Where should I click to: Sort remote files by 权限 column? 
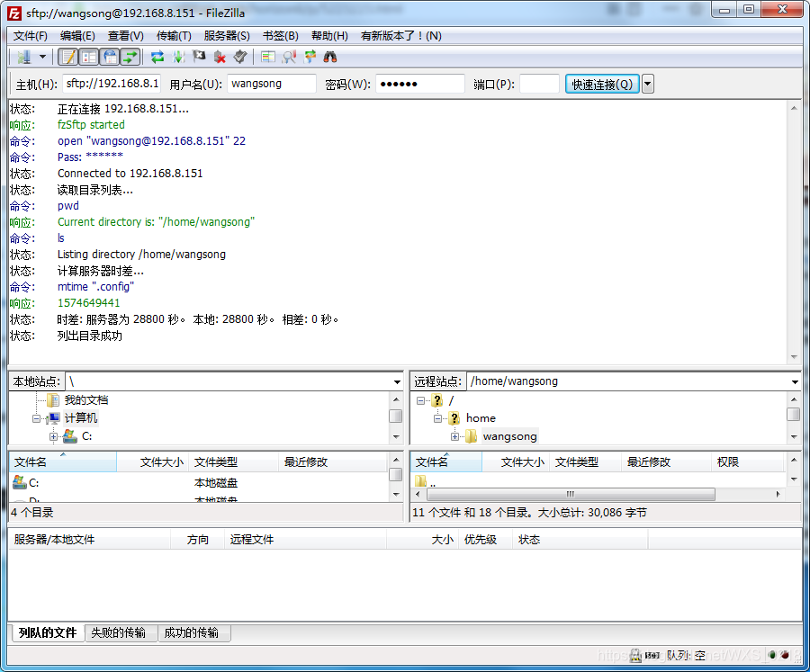748,461
